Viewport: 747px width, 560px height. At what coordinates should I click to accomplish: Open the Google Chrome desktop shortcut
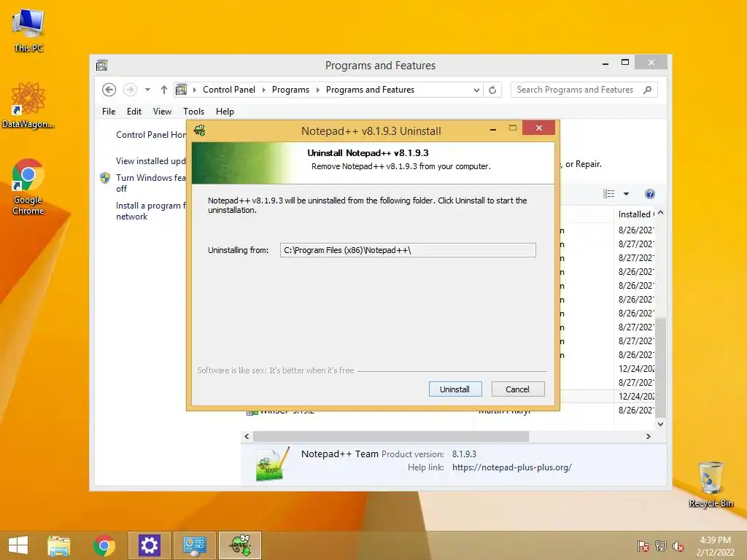[28, 187]
